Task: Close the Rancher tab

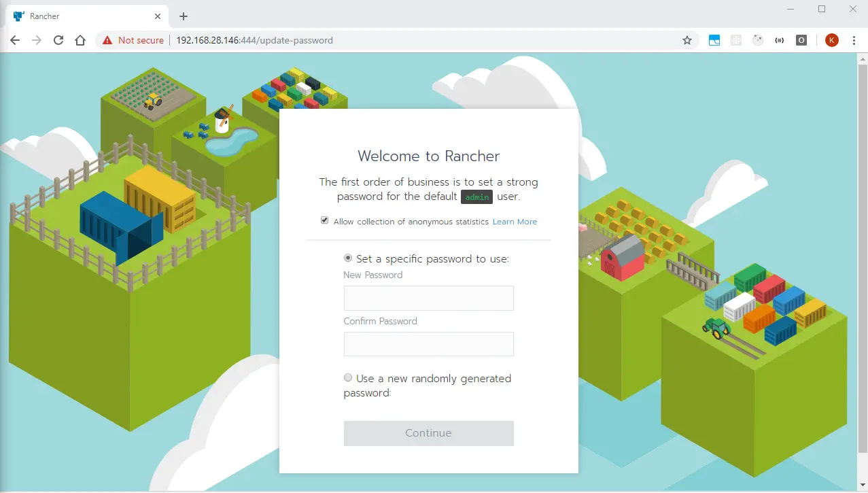Action: (158, 16)
